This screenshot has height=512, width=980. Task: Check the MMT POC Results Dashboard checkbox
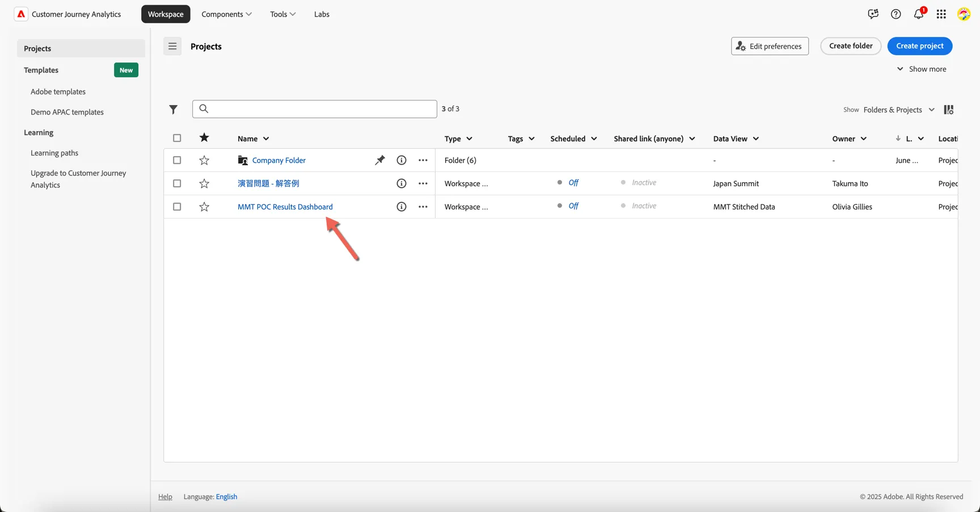pyautogui.click(x=177, y=207)
